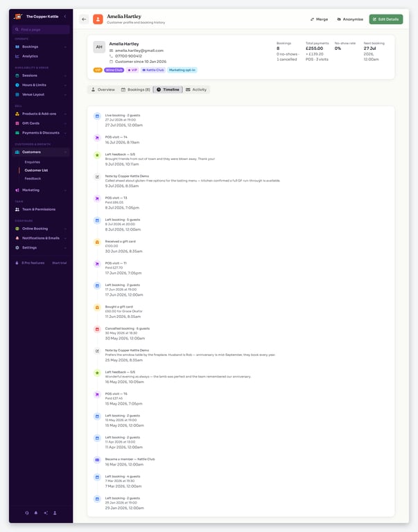Click the Marketing opt-in tag
This screenshot has width=418, height=532.
tap(182, 70)
